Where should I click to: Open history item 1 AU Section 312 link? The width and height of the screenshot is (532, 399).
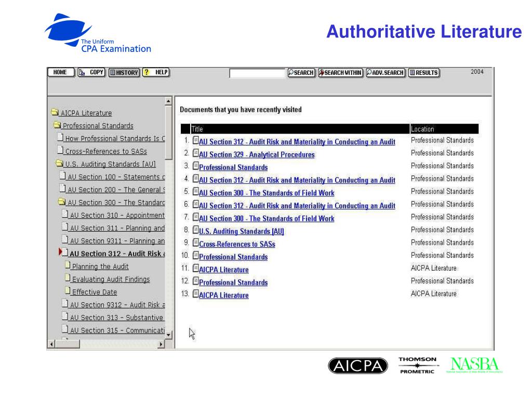tap(297, 142)
